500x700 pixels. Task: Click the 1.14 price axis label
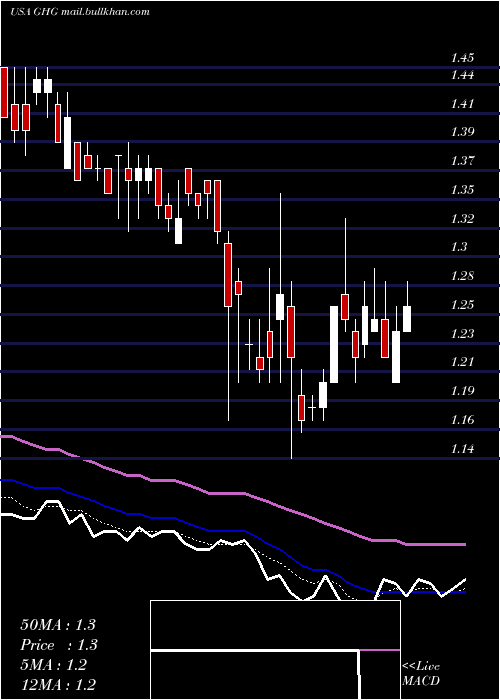462,449
